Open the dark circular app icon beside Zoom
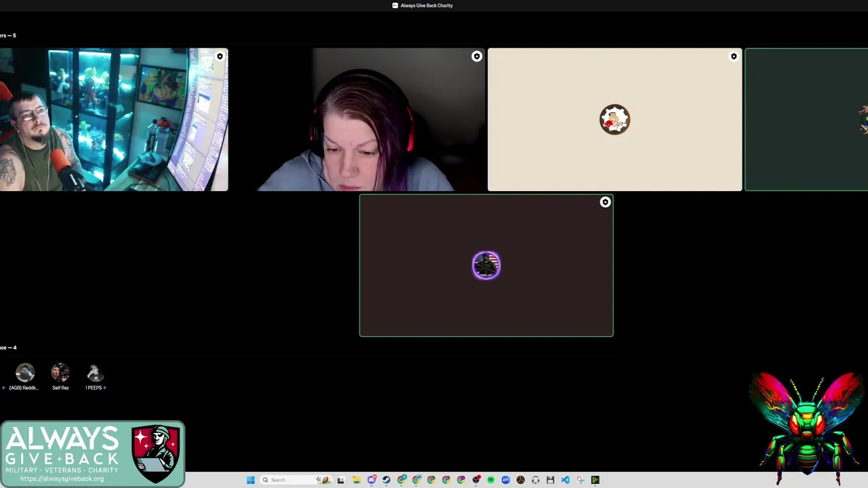This screenshot has width=868, height=488. 520,480
